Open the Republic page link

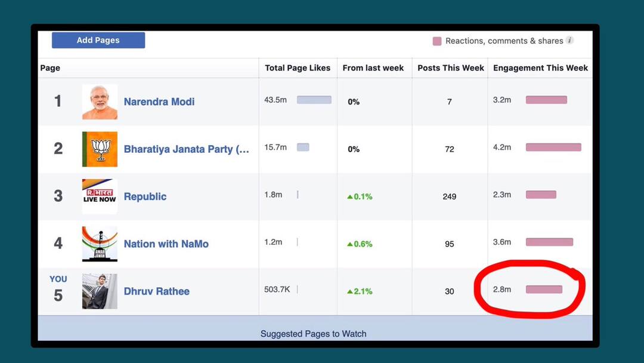point(145,196)
